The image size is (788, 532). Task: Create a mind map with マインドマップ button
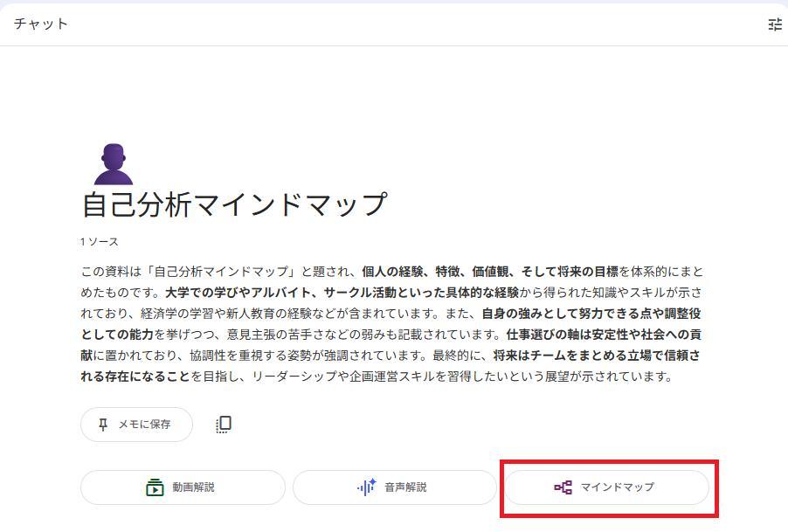click(606, 487)
